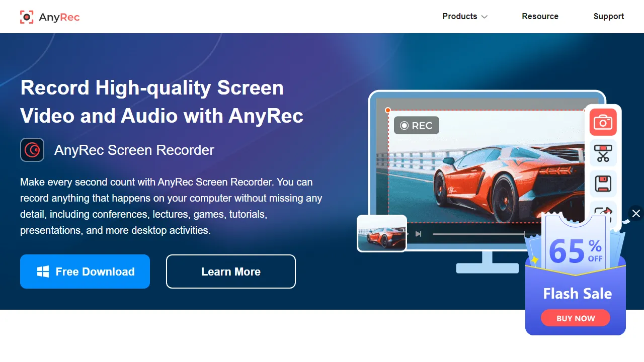Viewport: 644px width, 362px height.
Task: Click the Windows logo on the download button
Action: pyautogui.click(x=43, y=271)
